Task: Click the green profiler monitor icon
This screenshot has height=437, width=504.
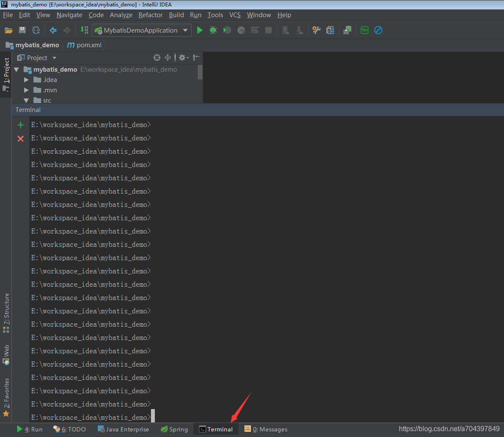Action: coord(365,30)
